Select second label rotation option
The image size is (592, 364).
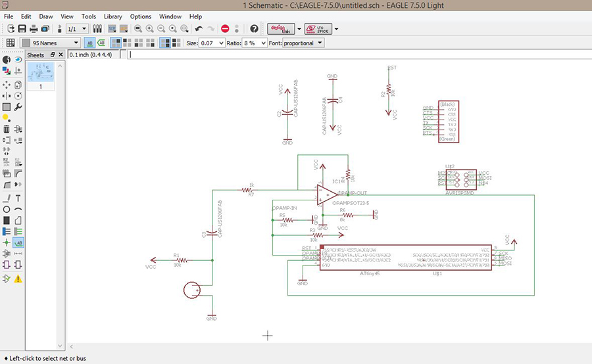click(x=127, y=43)
